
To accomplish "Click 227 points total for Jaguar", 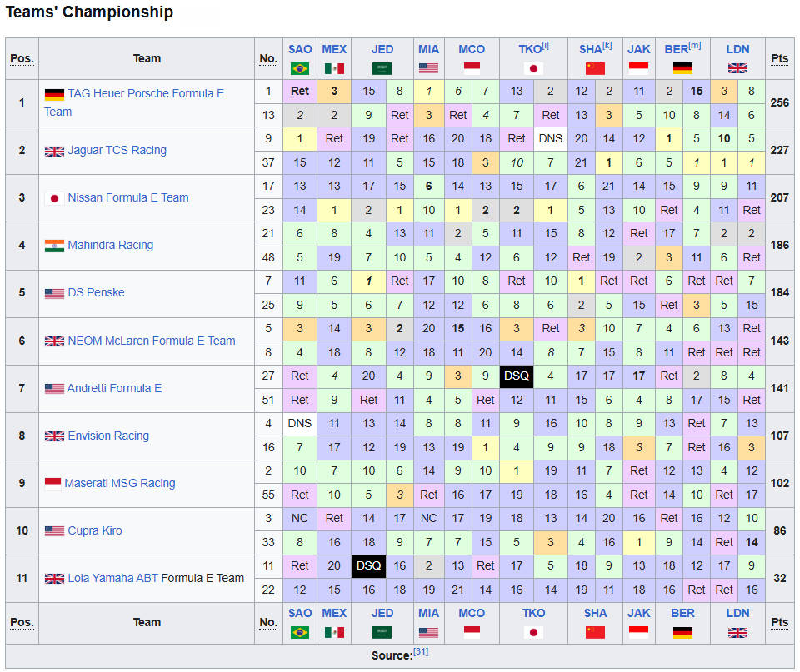I will point(780,151).
